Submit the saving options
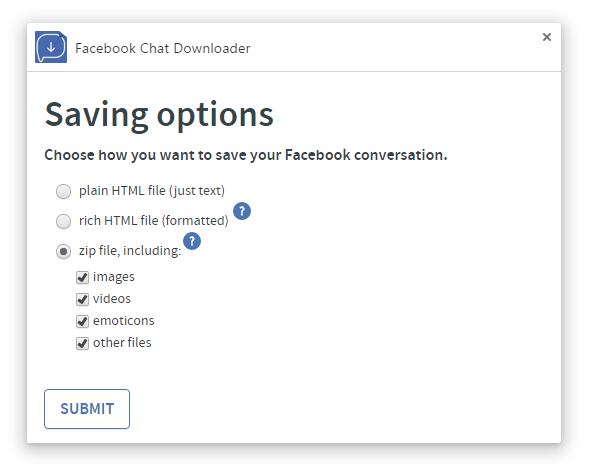 pos(87,409)
